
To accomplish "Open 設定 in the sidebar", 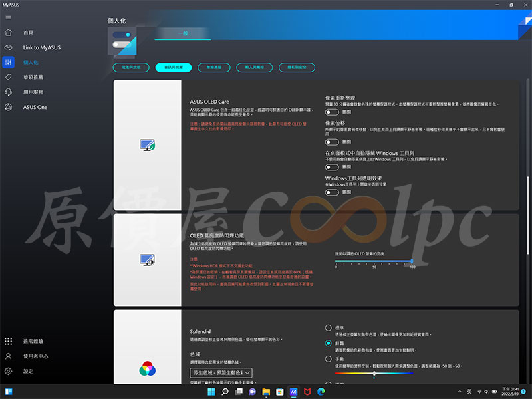I will pos(28,371).
